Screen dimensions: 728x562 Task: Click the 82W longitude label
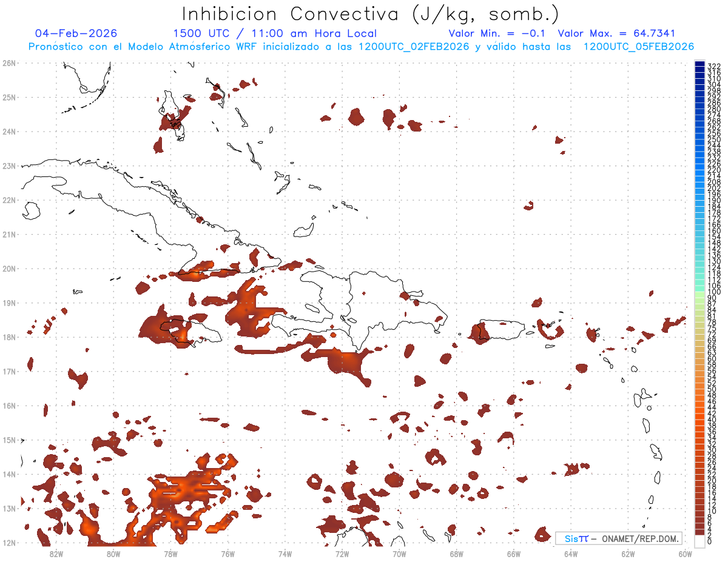pos(56,554)
